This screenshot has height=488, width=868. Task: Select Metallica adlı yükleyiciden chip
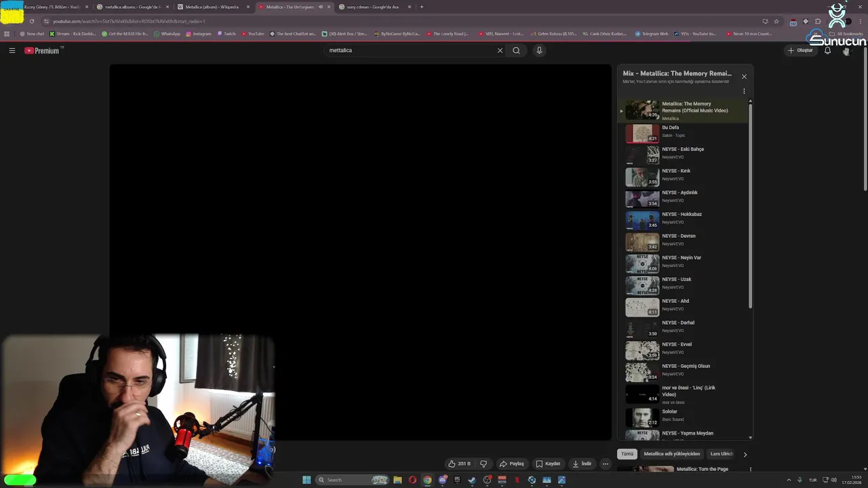coord(672,454)
